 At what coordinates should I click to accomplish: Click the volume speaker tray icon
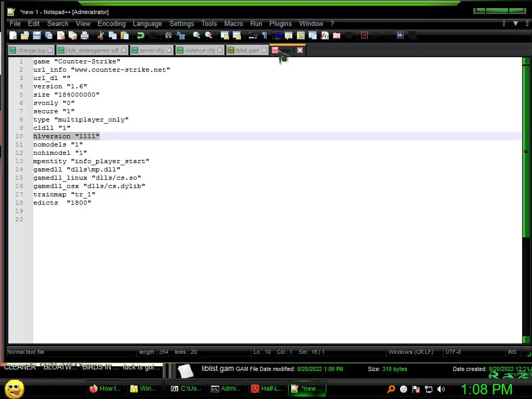point(441,389)
